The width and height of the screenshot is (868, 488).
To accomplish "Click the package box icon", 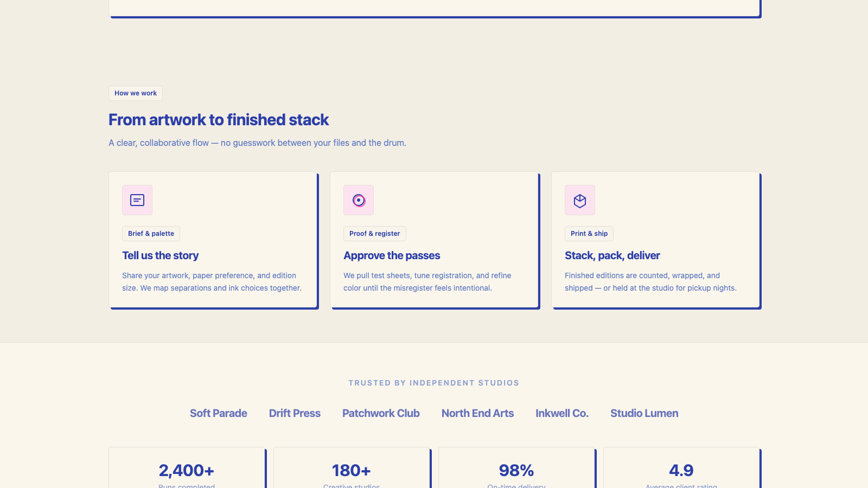I will pyautogui.click(x=580, y=200).
